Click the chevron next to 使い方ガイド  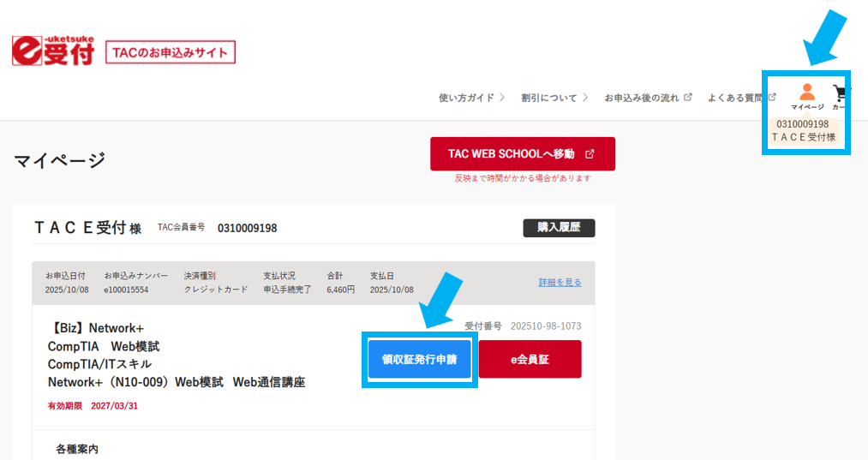pyautogui.click(x=502, y=98)
